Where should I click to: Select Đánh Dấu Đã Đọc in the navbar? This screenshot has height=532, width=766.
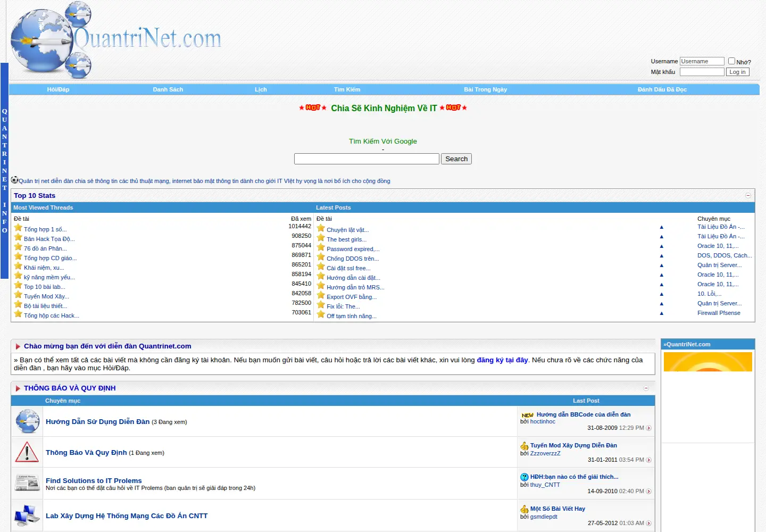662,89
